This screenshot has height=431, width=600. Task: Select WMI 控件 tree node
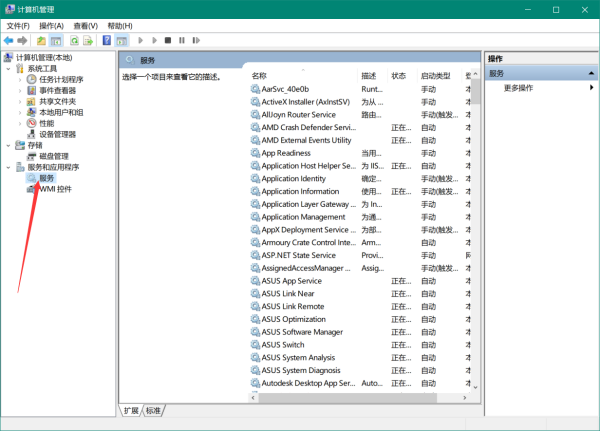(56, 189)
